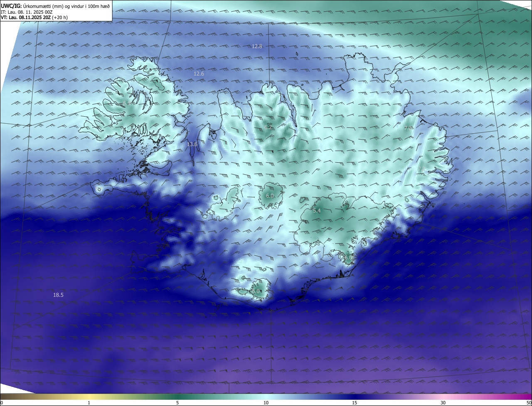Select the 5.4 value label on the glacier
Screen dimensions: 532x406
coord(317,211)
